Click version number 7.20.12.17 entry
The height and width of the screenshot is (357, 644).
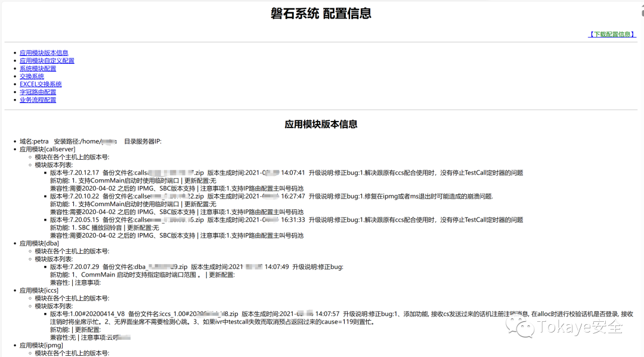click(x=75, y=173)
